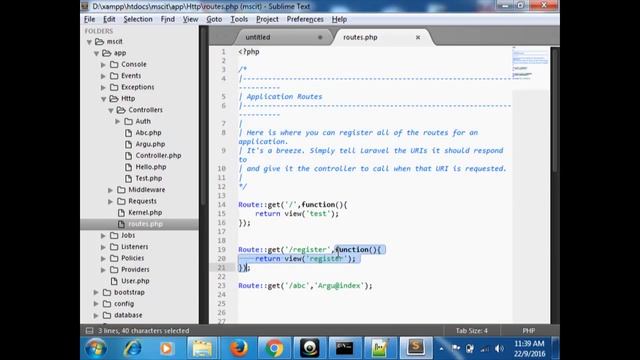The image size is (640, 360).
Task: Collapse the app folder
Action: click(x=96, y=53)
